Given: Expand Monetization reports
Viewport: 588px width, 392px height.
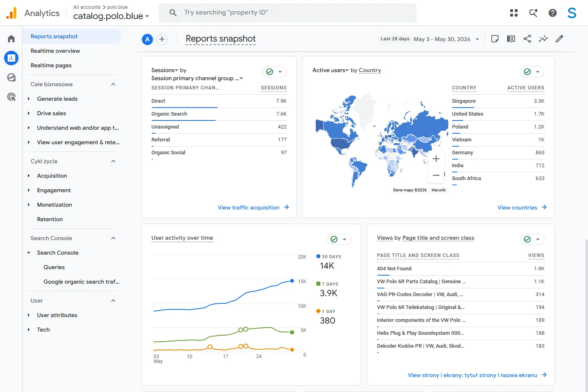Looking at the screenshot, I should click(x=29, y=205).
